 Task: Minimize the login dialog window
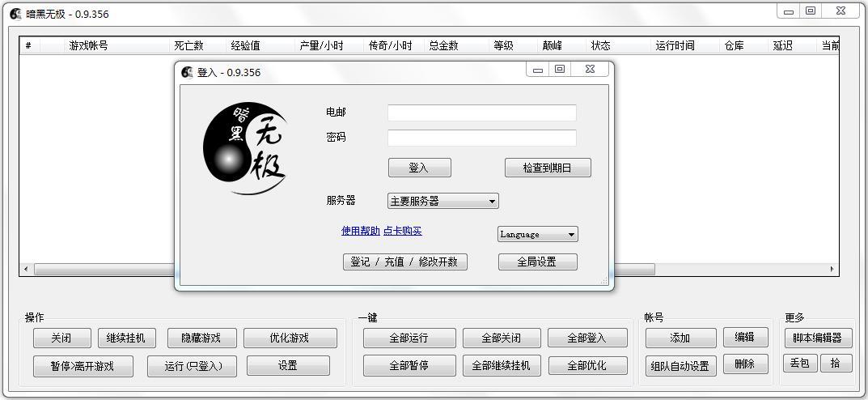538,70
